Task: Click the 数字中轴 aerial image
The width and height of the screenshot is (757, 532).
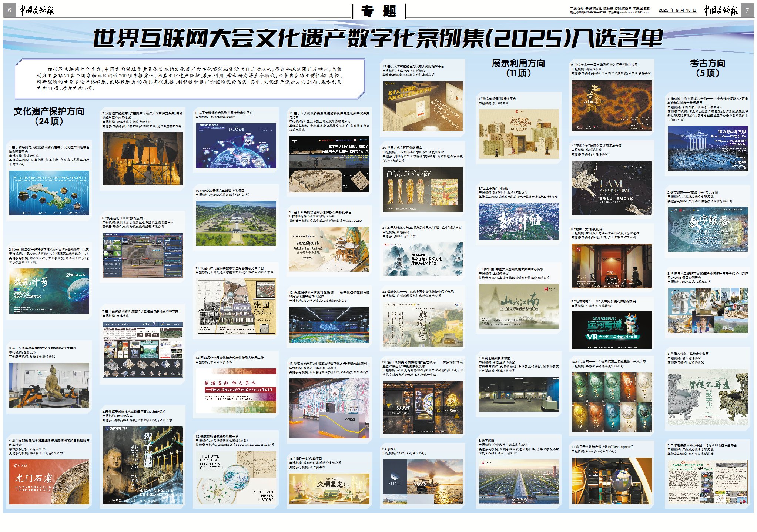Action: [x=518, y=221]
